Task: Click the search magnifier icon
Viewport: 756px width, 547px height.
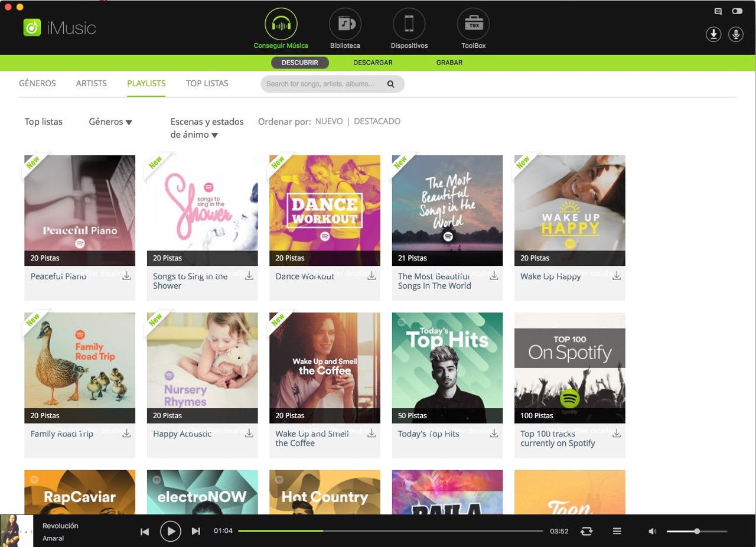Action: pos(390,84)
